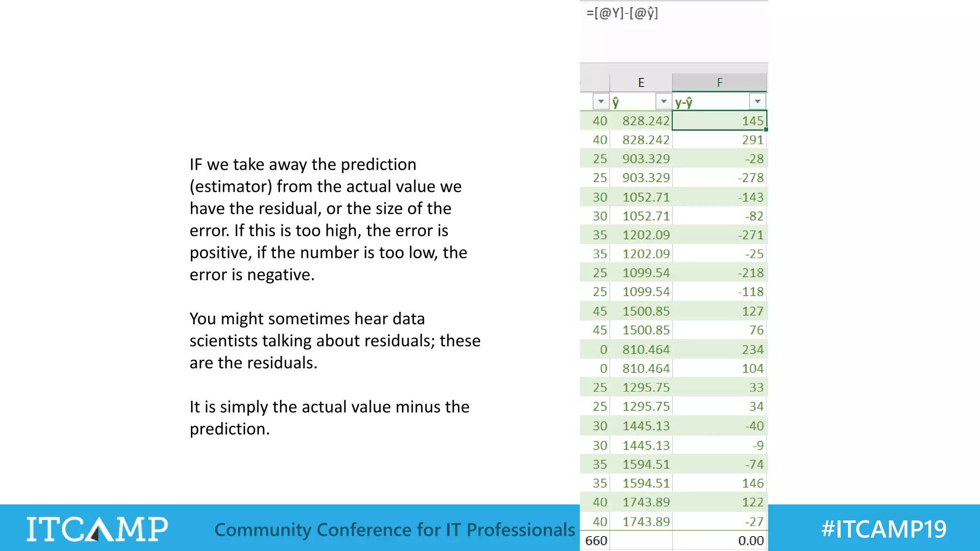The image size is (980, 551).
Task: Select the residual cell containing -9
Action: pos(720,446)
